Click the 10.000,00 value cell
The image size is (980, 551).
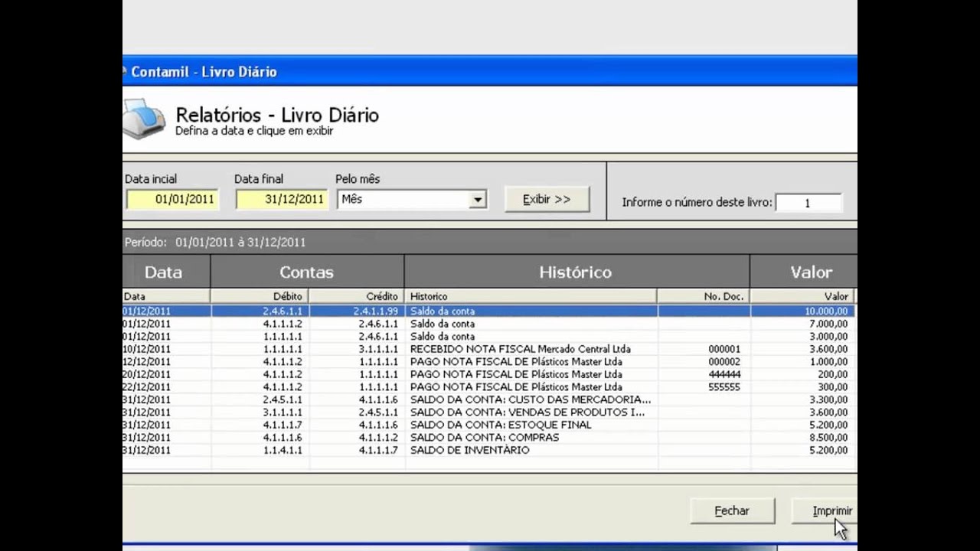point(802,311)
